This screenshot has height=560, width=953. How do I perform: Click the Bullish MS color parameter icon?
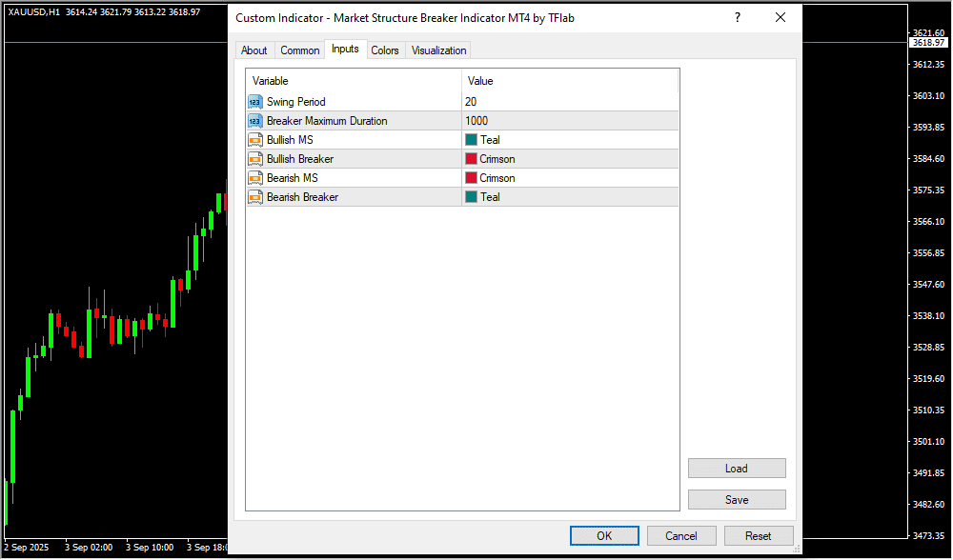coord(254,140)
